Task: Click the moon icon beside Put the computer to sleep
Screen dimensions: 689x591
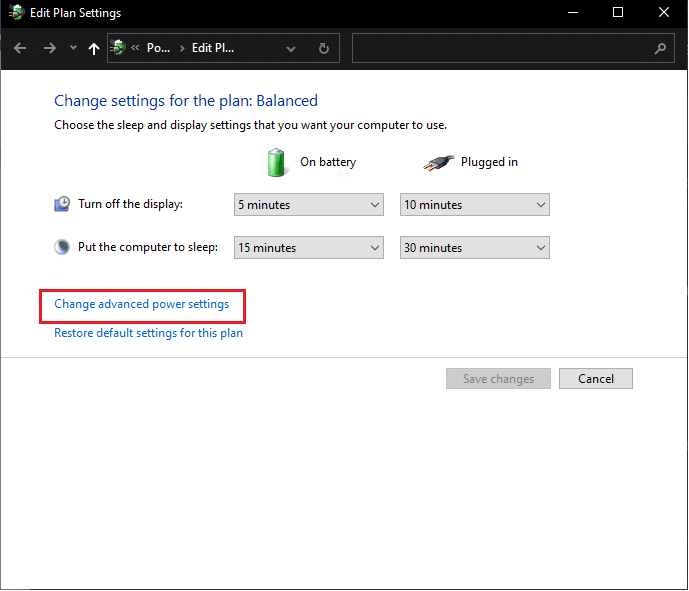Action: point(62,247)
